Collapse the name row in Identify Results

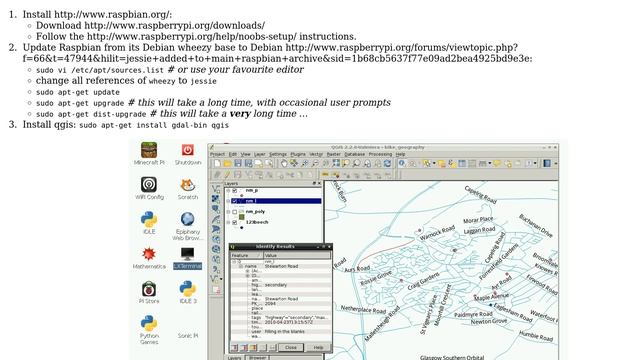click(x=240, y=266)
